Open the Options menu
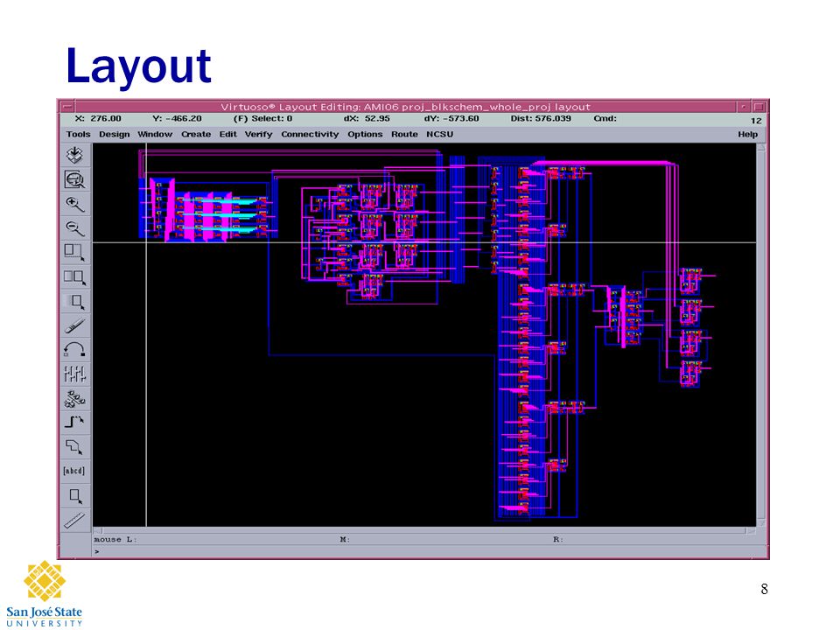 [365, 134]
